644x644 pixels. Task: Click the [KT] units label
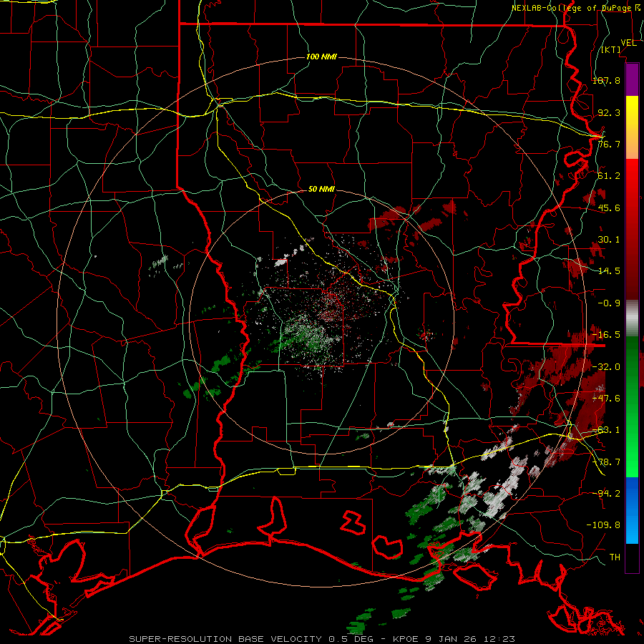[611, 49]
